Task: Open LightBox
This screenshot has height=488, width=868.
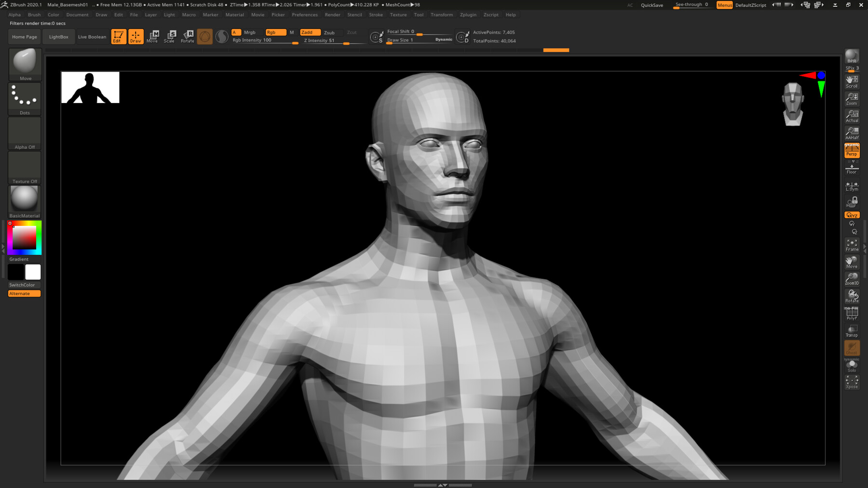Action: tap(58, 36)
